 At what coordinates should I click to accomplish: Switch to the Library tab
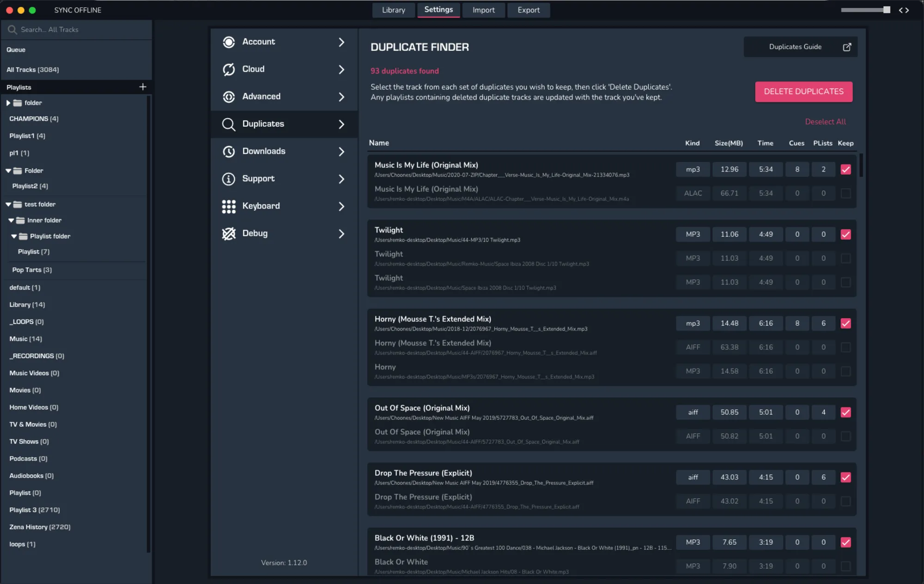(393, 10)
